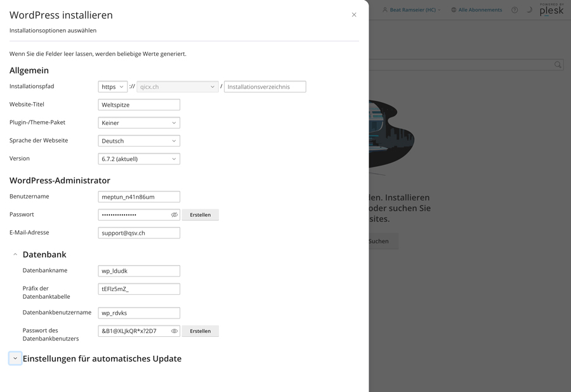
Task: Open Sprache der Webseite dropdown
Action: [139, 141]
